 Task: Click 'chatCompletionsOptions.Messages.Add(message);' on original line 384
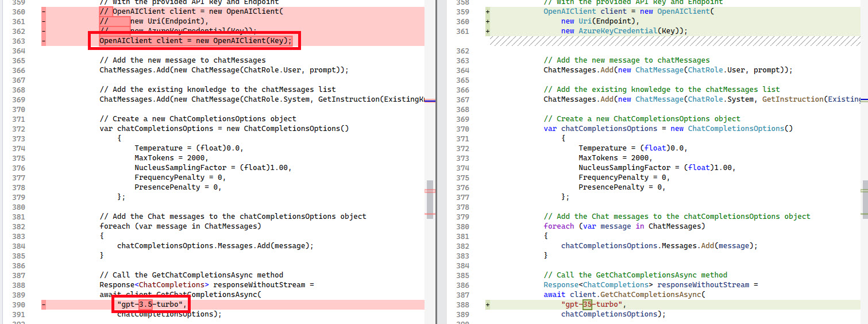point(216,246)
